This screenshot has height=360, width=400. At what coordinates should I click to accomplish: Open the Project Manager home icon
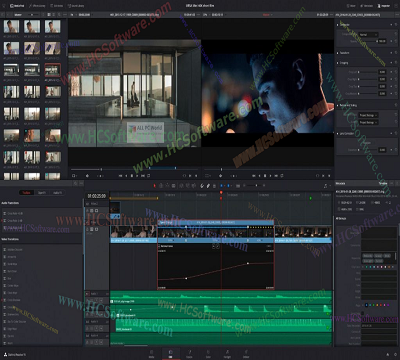(x=388, y=354)
